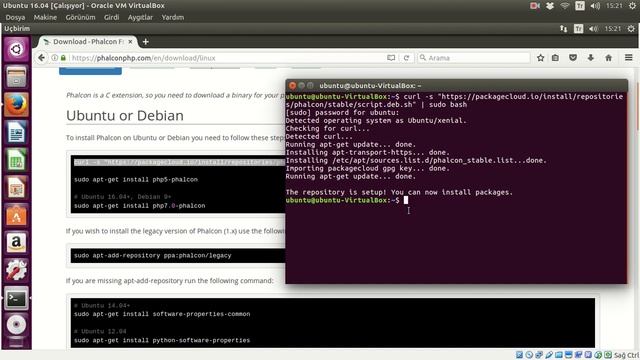Click 'sudo apt-add-repository ppa:phalcon/legacy' command
Viewport: 640px width, 360px height.
point(153,256)
